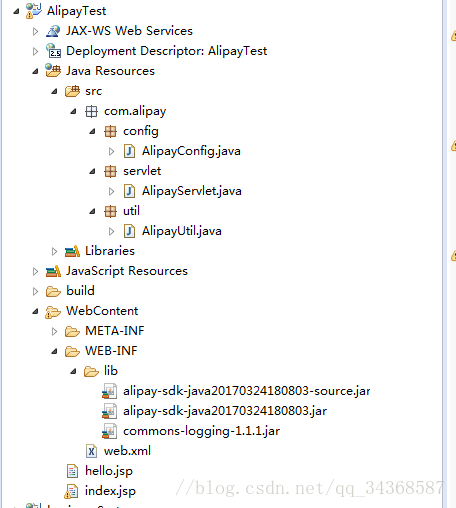The width and height of the screenshot is (456, 508).
Task: Click the Deployment Descriptor icon
Action: (53, 51)
